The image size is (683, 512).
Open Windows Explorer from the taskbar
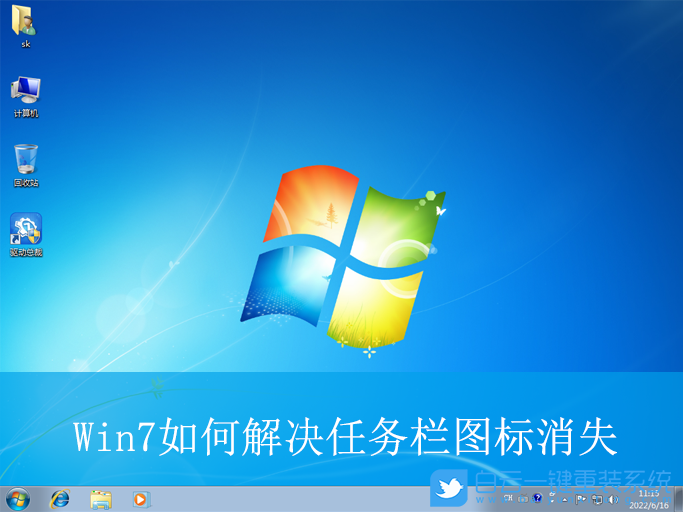pos(101,499)
